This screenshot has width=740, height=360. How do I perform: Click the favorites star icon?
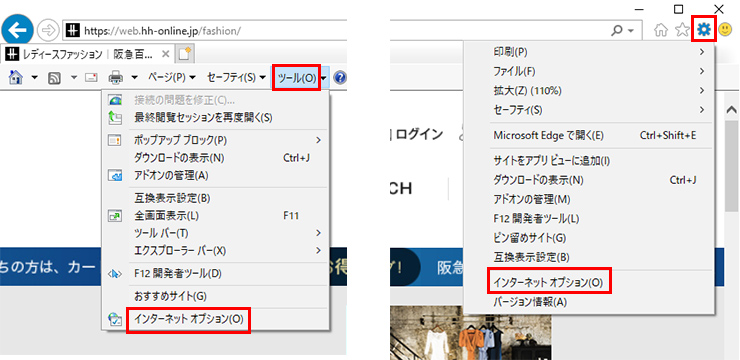tap(682, 31)
